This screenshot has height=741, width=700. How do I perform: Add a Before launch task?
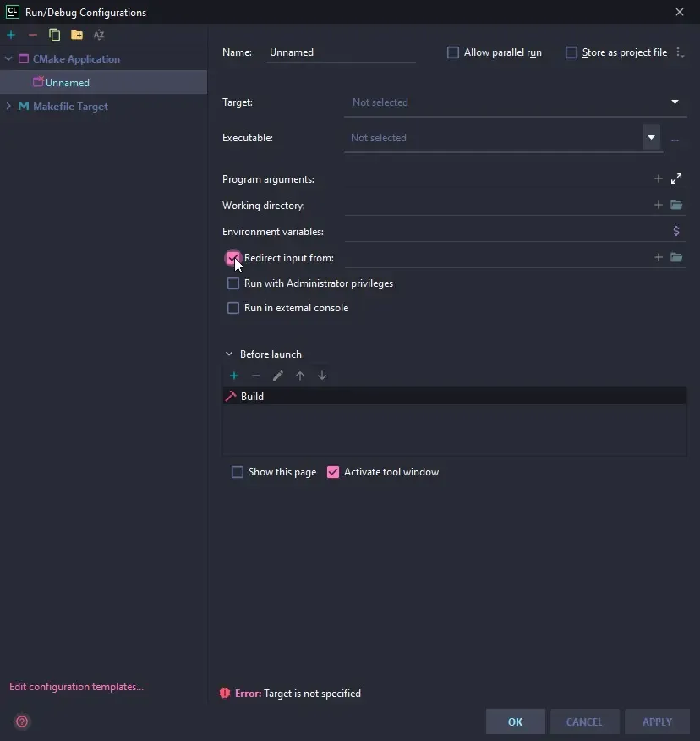coord(234,376)
